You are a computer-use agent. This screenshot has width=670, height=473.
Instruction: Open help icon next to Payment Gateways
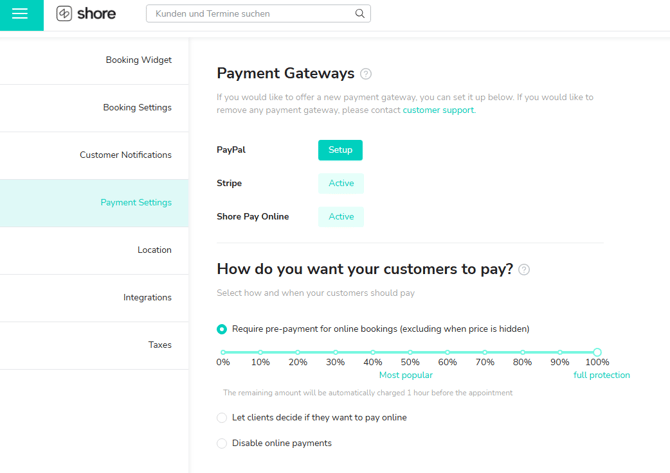(366, 74)
